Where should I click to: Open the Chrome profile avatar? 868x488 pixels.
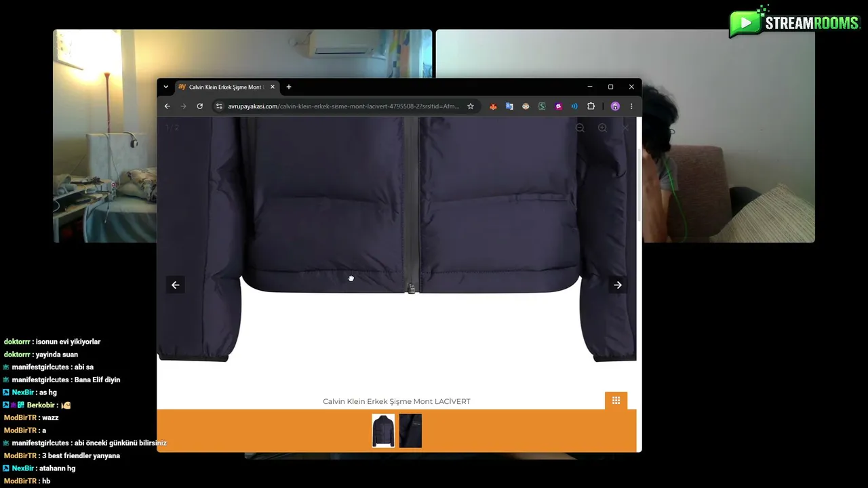(x=615, y=106)
